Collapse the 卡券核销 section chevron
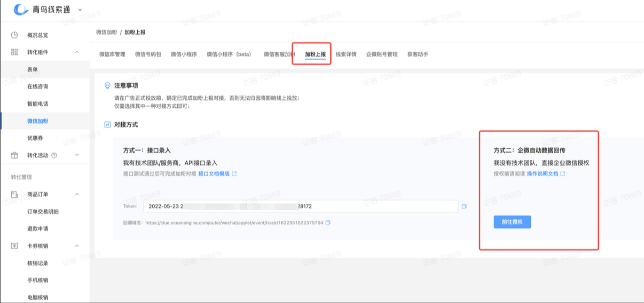Screen dimensions: 644x303 [x=77, y=246]
